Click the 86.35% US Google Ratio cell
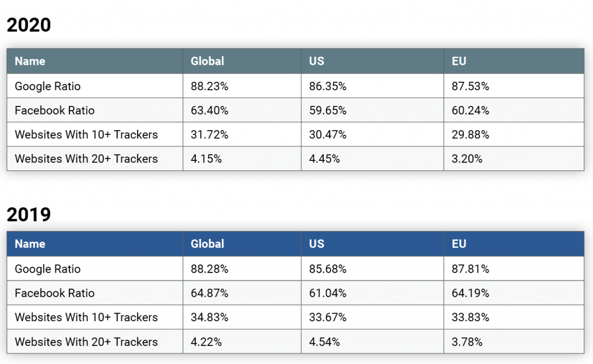The height and width of the screenshot is (364, 593). (328, 86)
